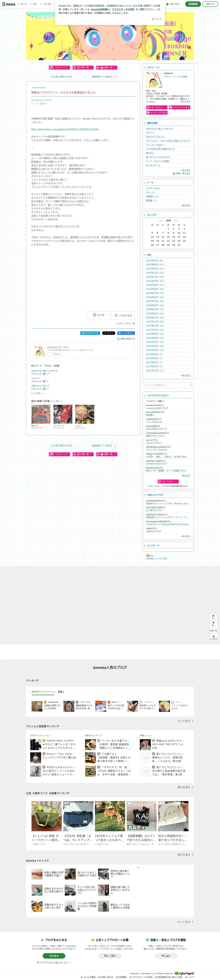Click the フォロー button in profile box
The height and width of the screenshot is (980, 220).
(x=156, y=107)
